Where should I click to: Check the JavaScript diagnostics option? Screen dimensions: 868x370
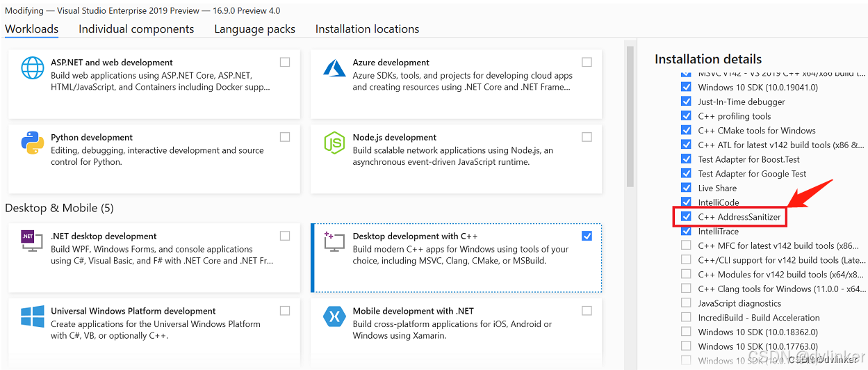pyautogui.click(x=686, y=303)
